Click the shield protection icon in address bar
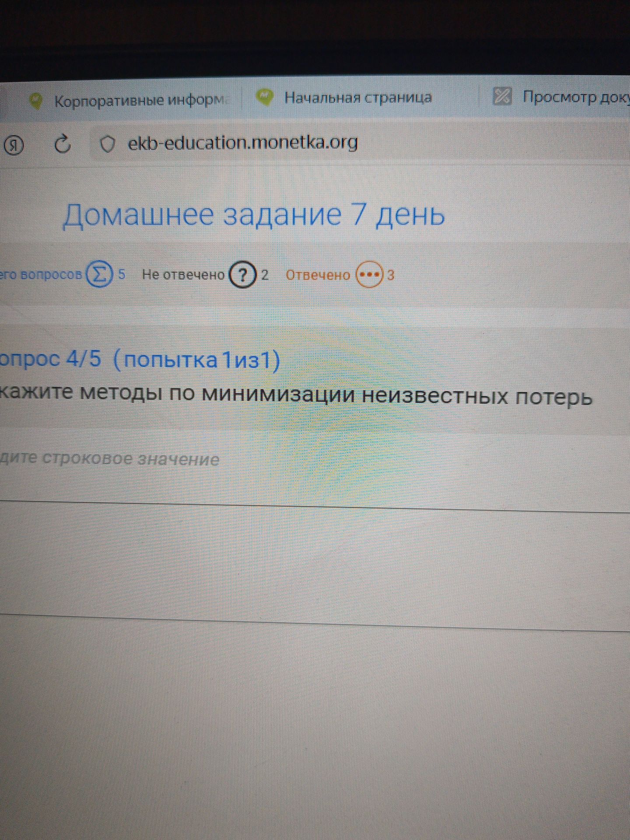The width and height of the screenshot is (630, 840). [107, 144]
